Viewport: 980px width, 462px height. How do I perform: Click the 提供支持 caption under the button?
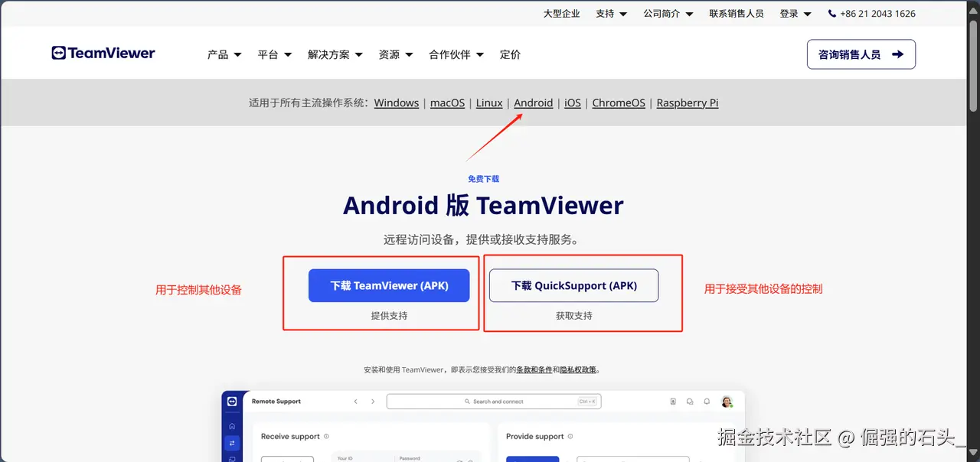click(x=389, y=315)
